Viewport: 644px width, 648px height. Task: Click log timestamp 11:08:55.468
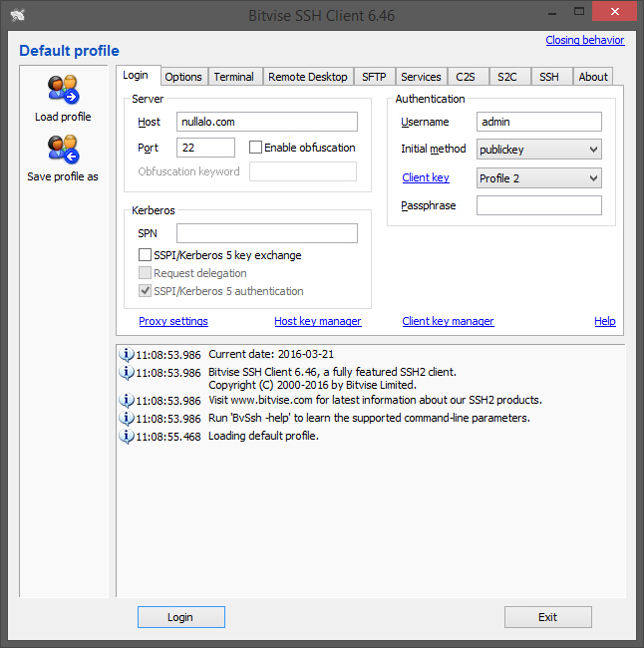[x=168, y=437]
